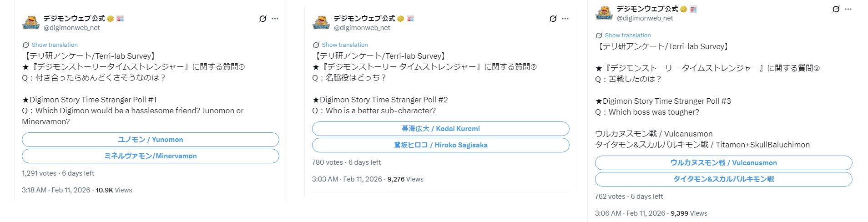Show translation for the third tweet
Image resolution: width=868 pixels, height=222 pixels.
(x=627, y=35)
